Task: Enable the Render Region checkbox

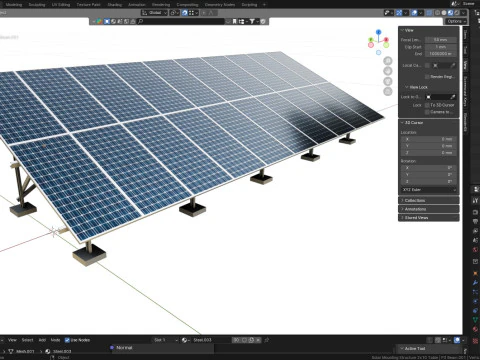Action: point(427,77)
